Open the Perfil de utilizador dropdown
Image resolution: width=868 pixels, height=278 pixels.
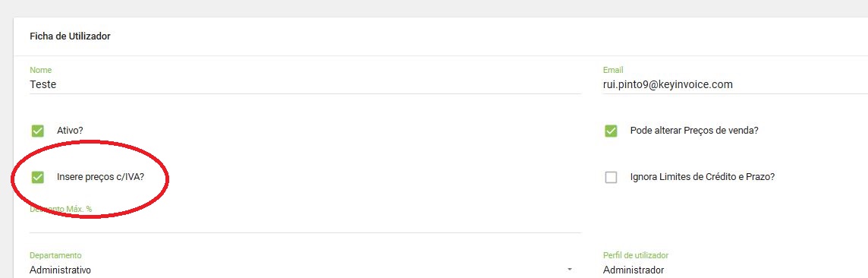(x=735, y=270)
